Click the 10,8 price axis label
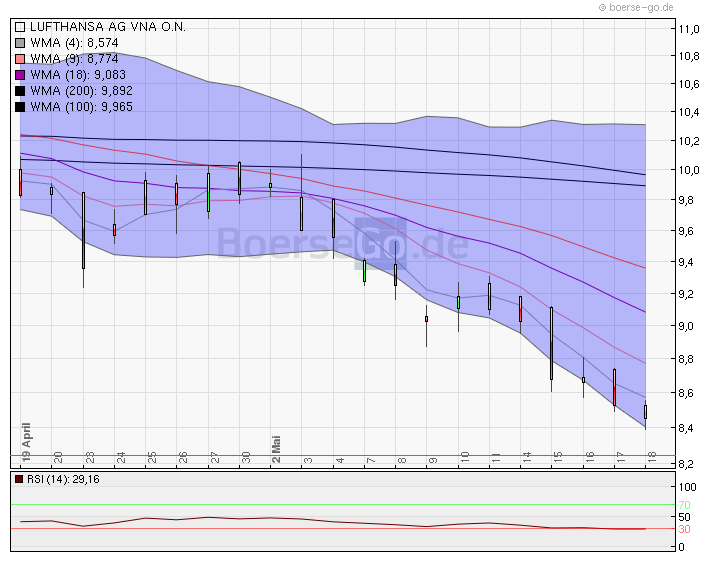 pos(689,56)
